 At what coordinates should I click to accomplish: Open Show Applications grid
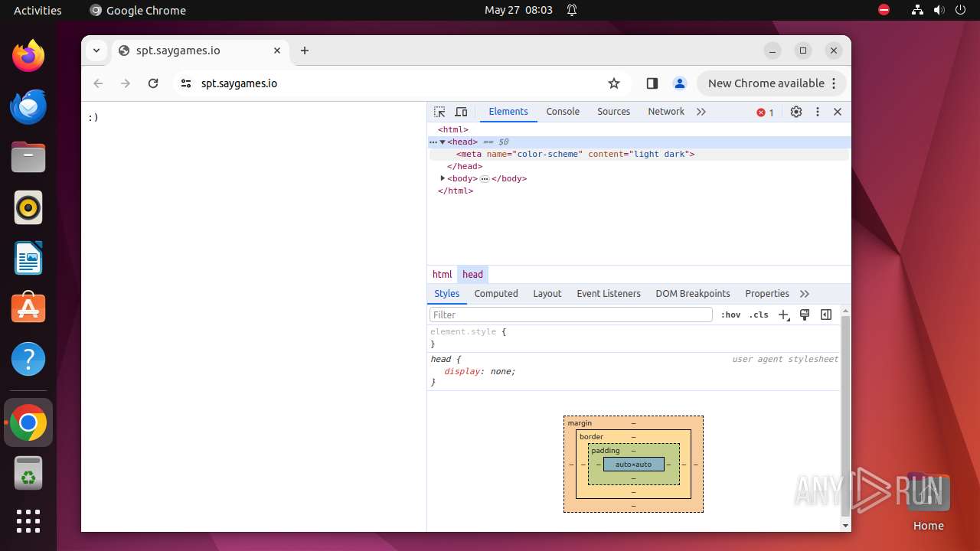point(28,521)
